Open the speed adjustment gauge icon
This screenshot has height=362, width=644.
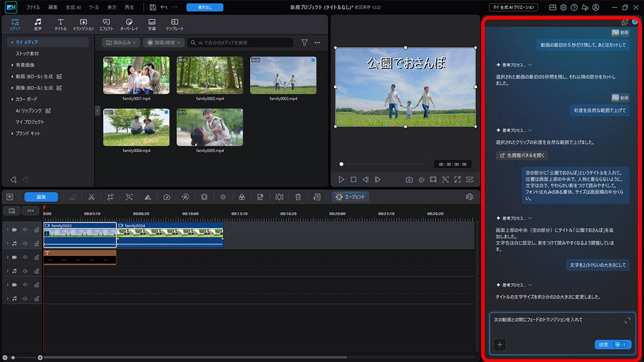tap(167, 197)
